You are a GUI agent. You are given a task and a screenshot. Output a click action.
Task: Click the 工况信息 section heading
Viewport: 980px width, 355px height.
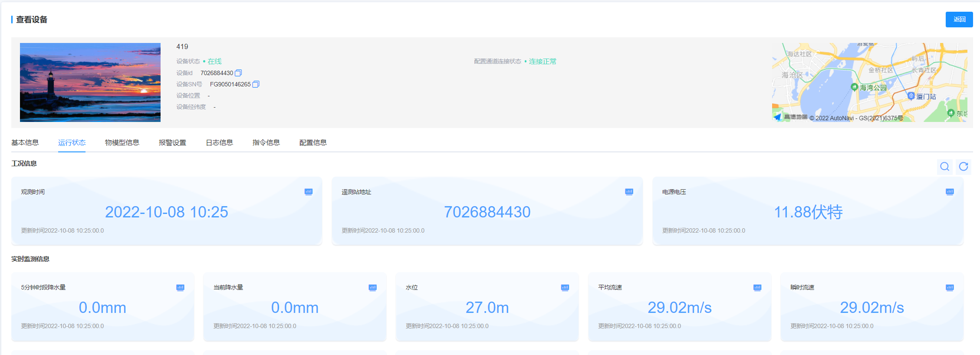[x=24, y=164]
